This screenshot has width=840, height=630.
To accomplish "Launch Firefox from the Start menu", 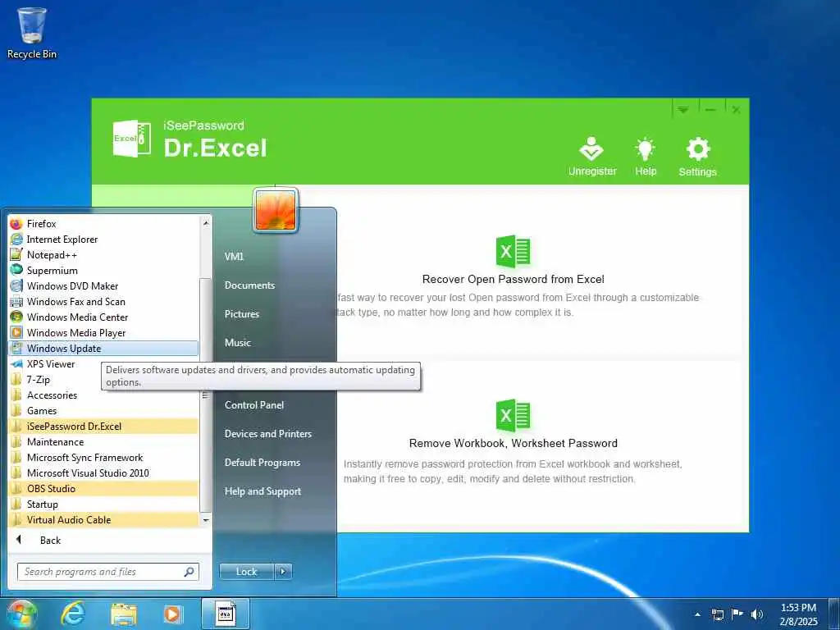I will (103, 223).
